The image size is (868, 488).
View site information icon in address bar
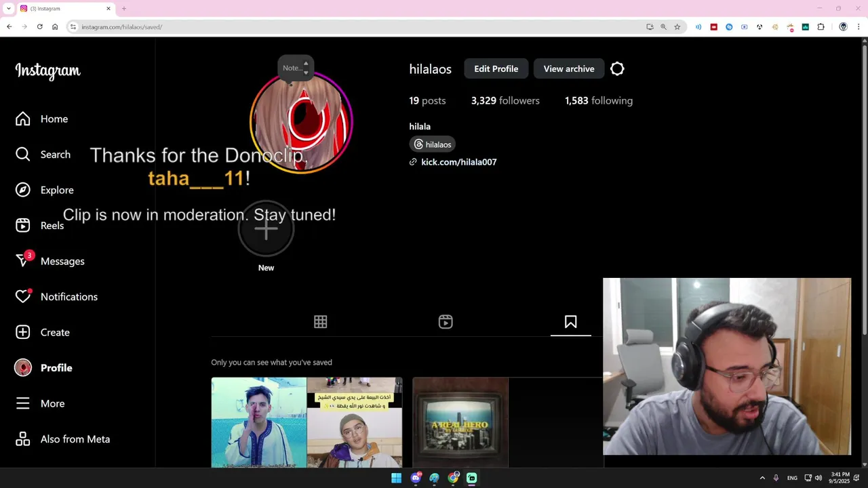tap(73, 26)
